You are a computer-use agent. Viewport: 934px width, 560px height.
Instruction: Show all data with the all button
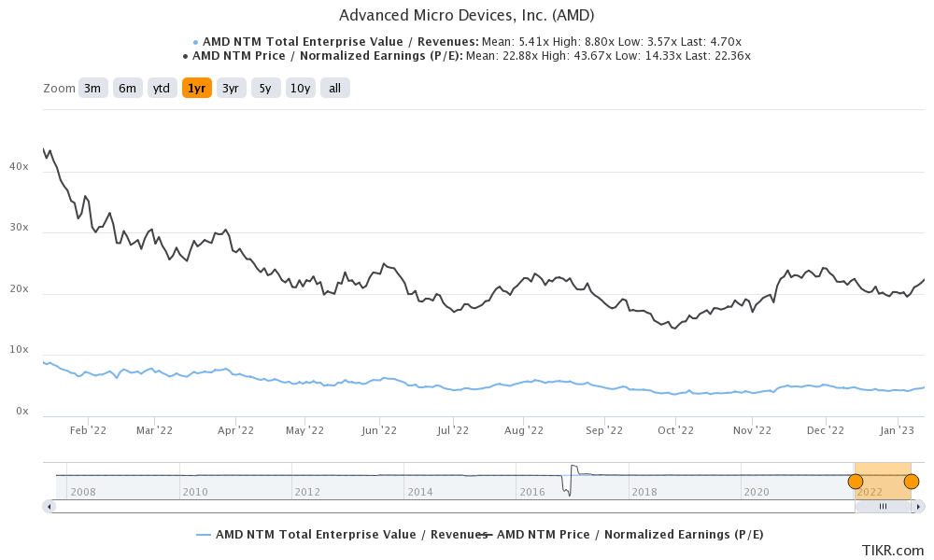point(334,88)
